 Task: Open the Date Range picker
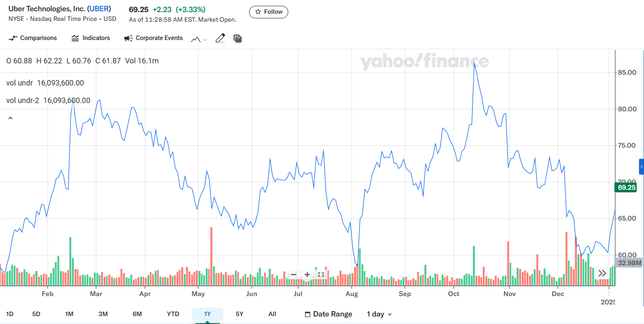329,314
